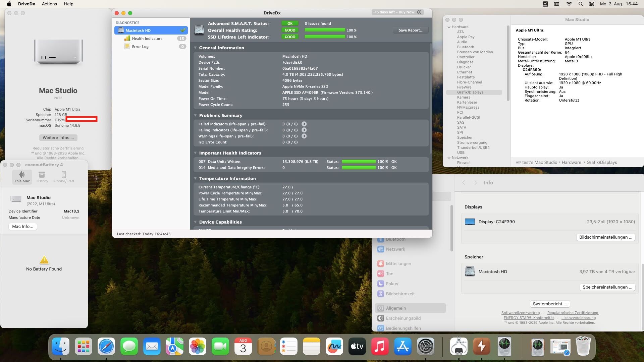Image resolution: width=644 pixels, height=362 pixels.
Task: Select Grafik/Displays in hardware list
Action: 474,93
